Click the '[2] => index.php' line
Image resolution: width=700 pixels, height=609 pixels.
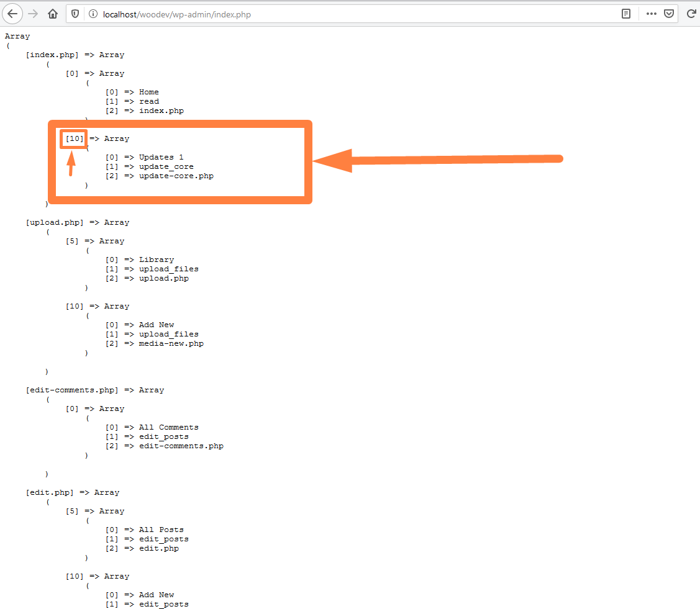(145, 111)
